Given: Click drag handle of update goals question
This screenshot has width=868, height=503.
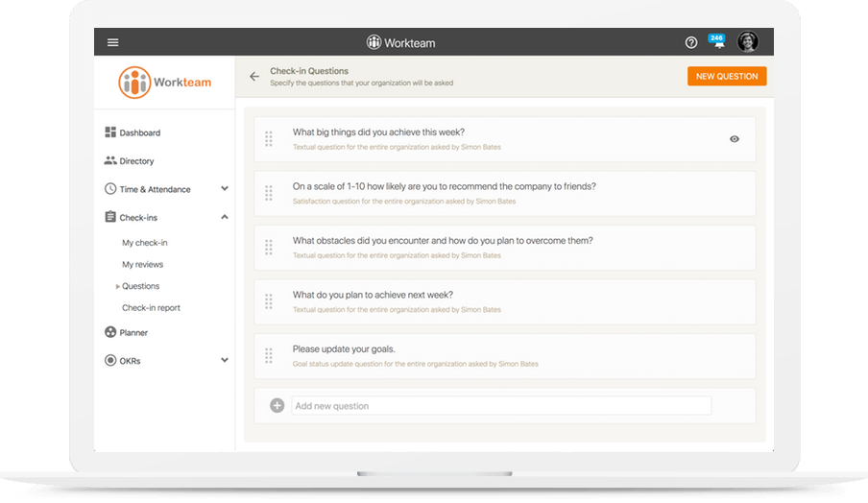Looking at the screenshot, I should coord(269,356).
